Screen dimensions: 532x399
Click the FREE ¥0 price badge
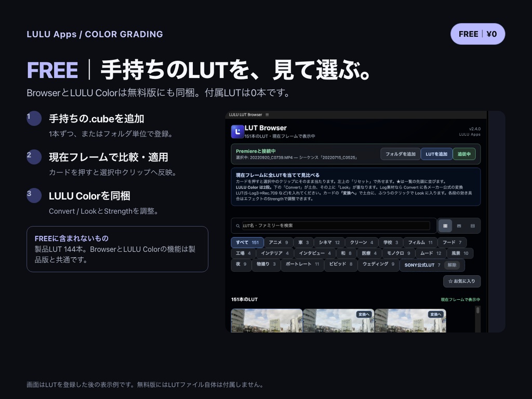[478, 34]
